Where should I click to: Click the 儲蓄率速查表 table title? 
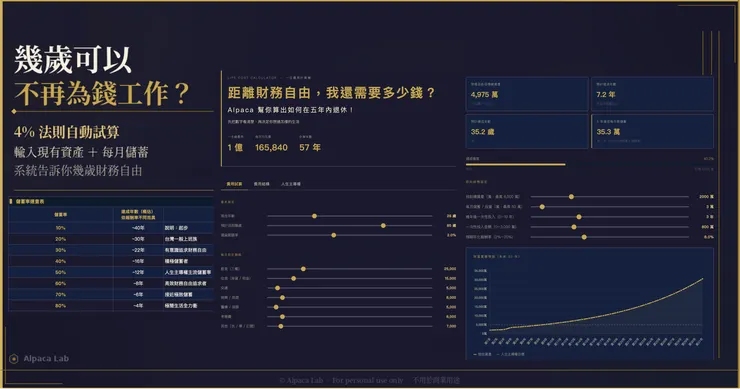(x=30, y=201)
